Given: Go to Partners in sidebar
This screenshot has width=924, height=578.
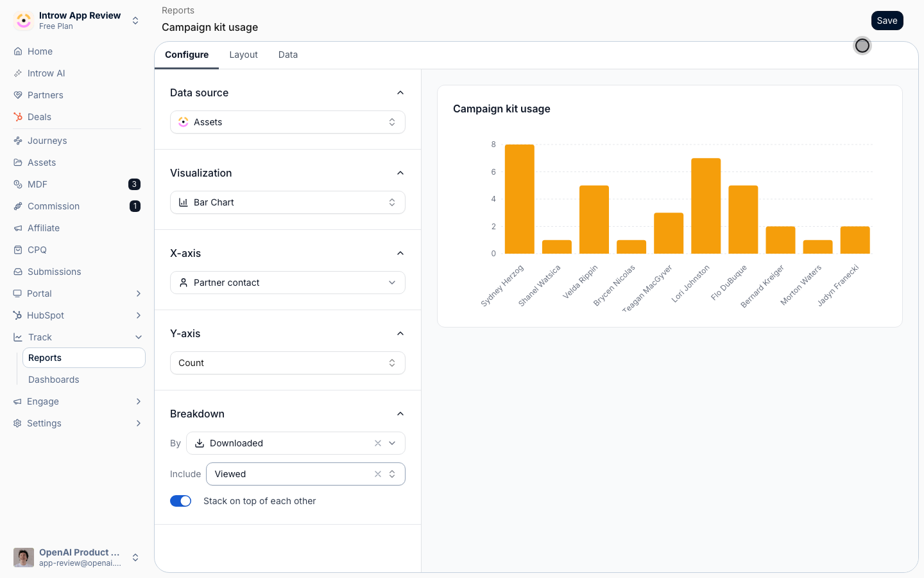Looking at the screenshot, I should [77, 95].
